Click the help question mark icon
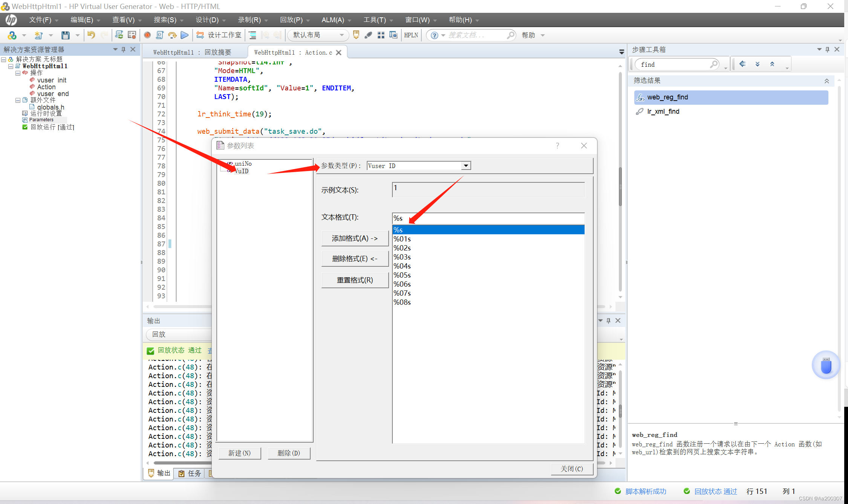Viewport: 848px width, 504px height. (434, 35)
